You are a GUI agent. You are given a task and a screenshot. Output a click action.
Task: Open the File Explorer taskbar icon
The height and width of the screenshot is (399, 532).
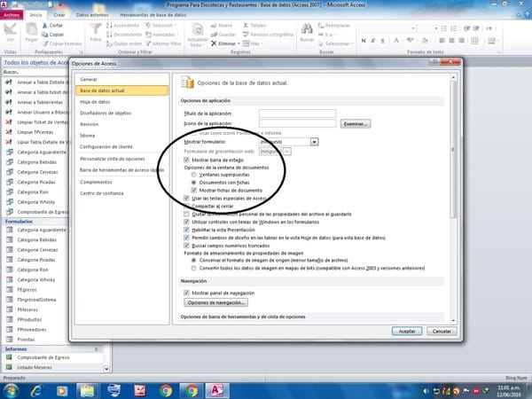[87, 391]
